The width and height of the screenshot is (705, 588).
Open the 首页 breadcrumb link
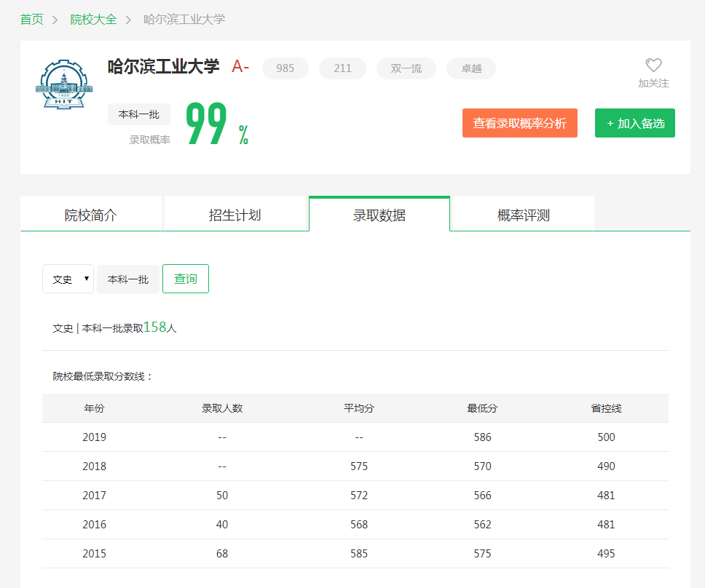click(32, 20)
